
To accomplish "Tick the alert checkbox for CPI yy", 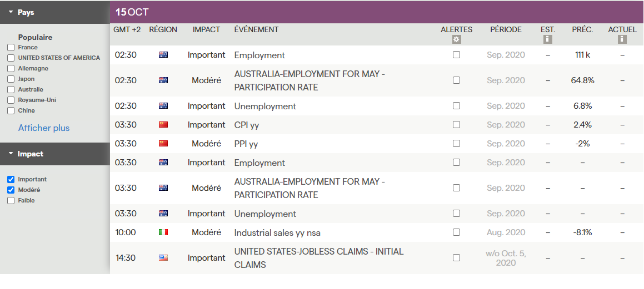I will [456, 125].
